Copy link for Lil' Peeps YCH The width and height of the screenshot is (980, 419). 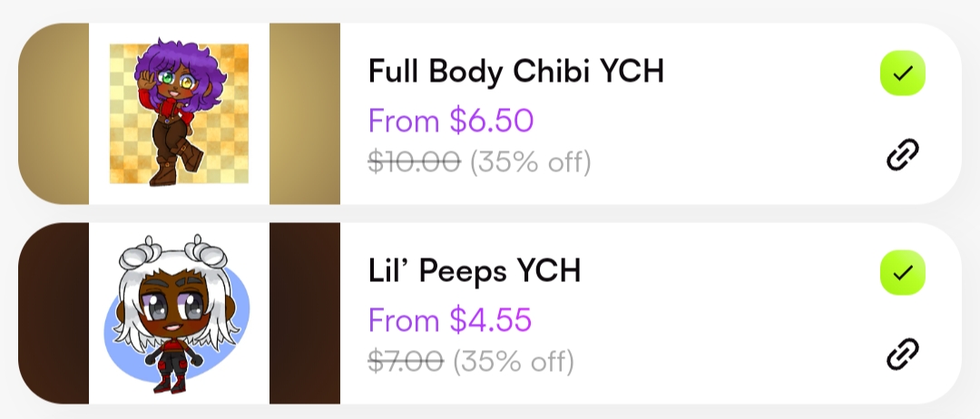pos(902,354)
